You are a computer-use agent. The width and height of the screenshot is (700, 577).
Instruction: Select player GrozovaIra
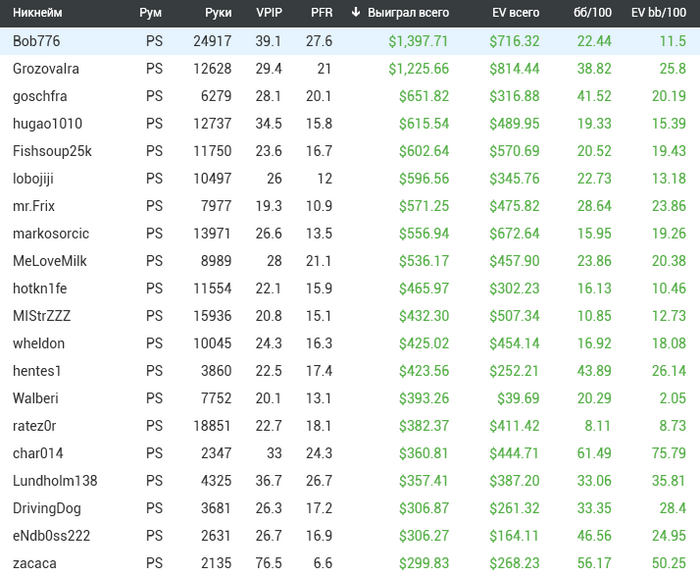coord(46,69)
